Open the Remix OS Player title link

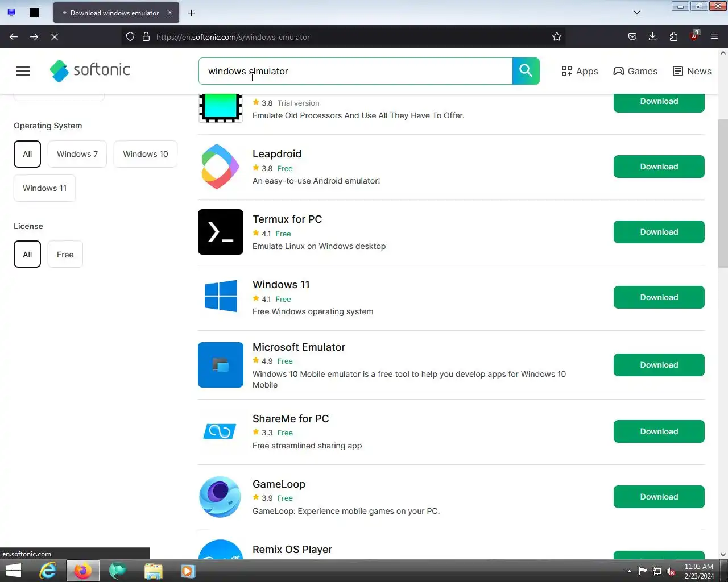pos(292,550)
